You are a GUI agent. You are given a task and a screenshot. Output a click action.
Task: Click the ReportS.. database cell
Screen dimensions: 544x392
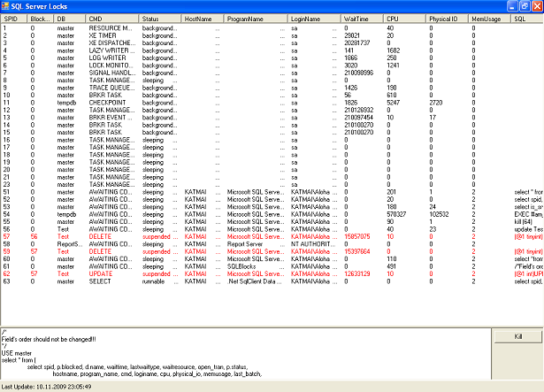pyautogui.click(x=70, y=244)
